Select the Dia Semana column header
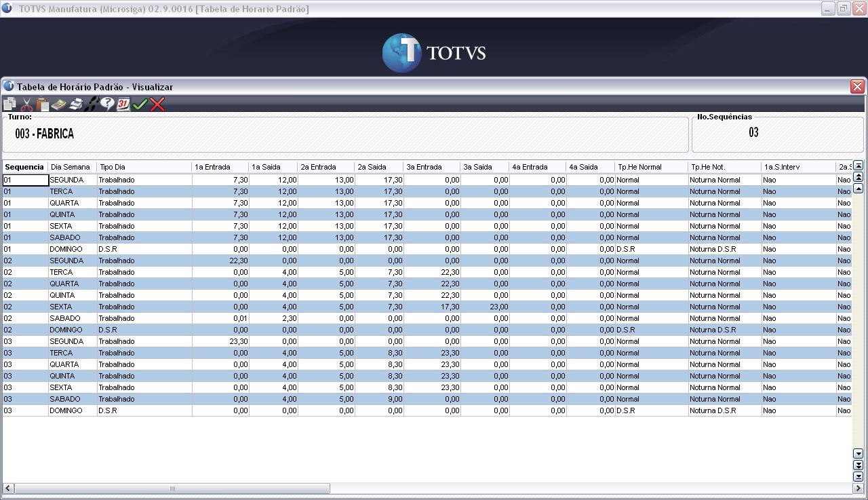The image size is (868, 500). coord(72,167)
